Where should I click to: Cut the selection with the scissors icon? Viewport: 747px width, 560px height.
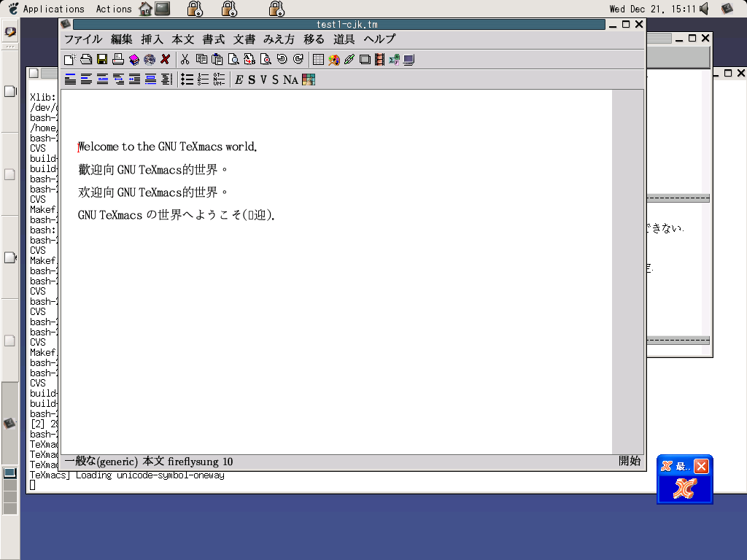(185, 60)
